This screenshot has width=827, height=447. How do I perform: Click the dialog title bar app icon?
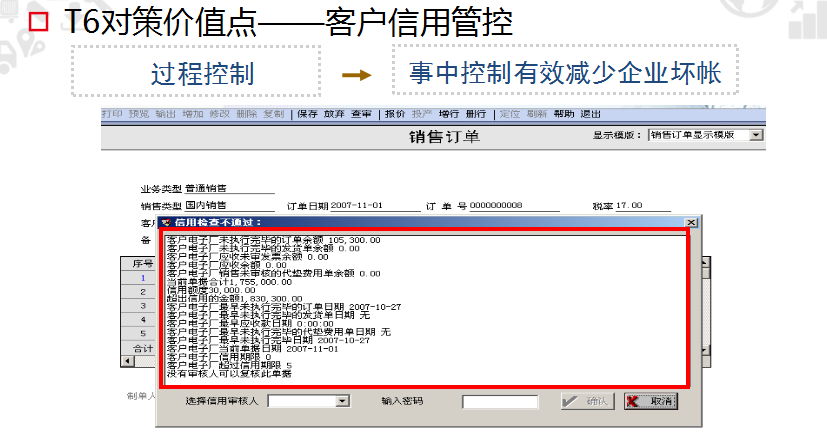pos(166,222)
